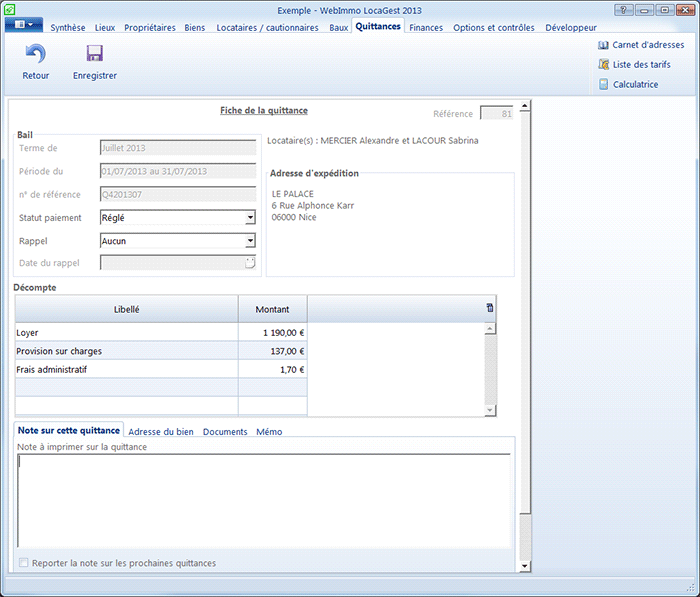Open the Développeur tab
This screenshot has width=700, height=597.
(x=571, y=28)
